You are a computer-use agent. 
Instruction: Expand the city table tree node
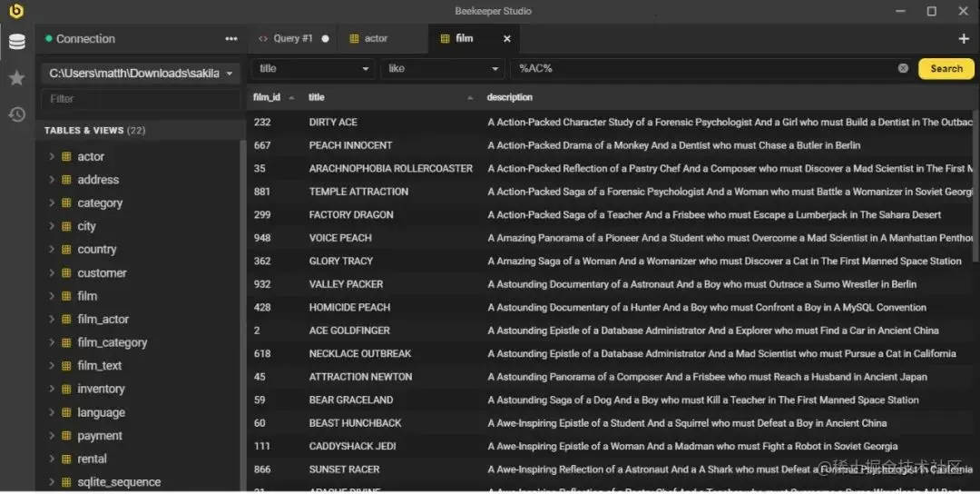click(x=51, y=226)
